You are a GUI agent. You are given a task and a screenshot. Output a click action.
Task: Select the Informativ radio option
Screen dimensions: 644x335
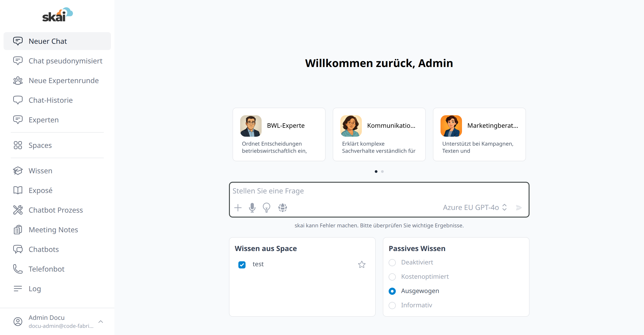pos(392,305)
